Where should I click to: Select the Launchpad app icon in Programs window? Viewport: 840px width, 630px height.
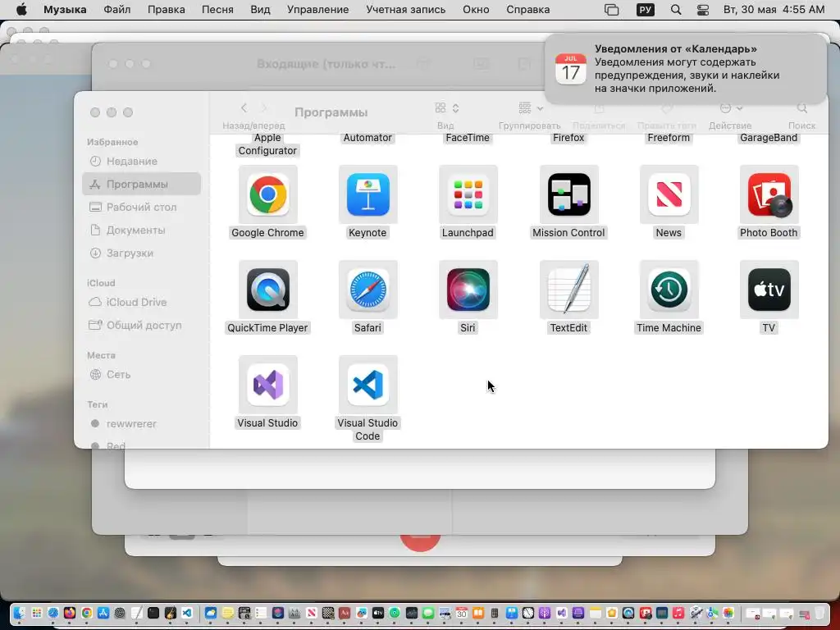coord(468,194)
